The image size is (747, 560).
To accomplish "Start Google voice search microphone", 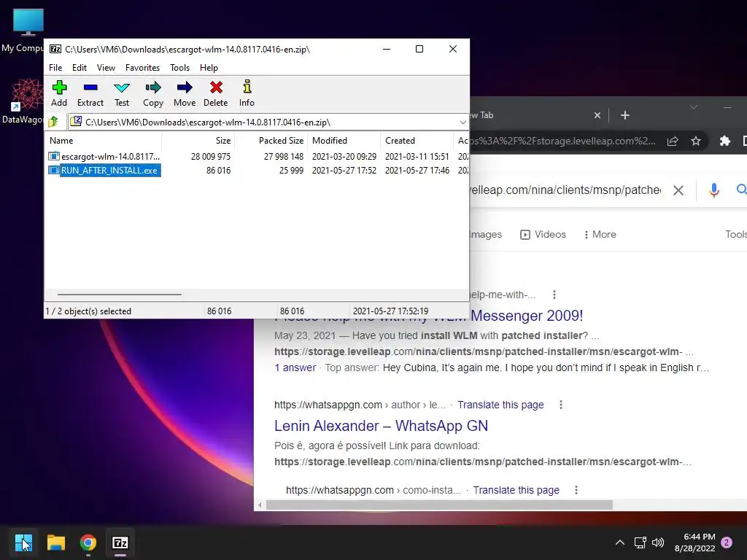I will click(713, 190).
